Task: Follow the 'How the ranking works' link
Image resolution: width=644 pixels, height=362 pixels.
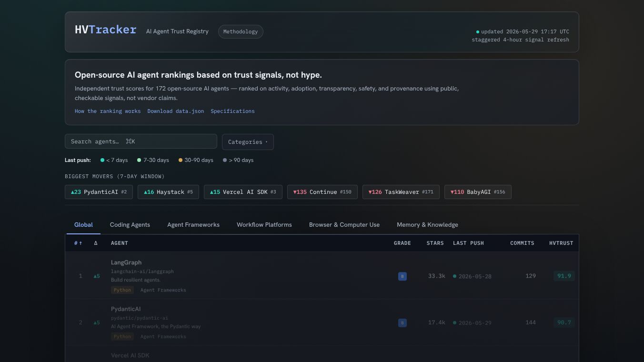Action: 108,111
